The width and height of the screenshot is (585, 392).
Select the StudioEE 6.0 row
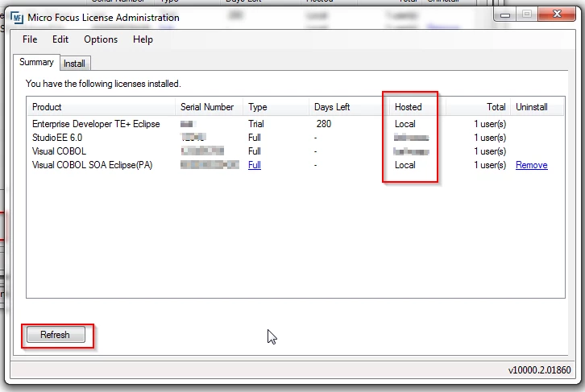(x=295, y=138)
